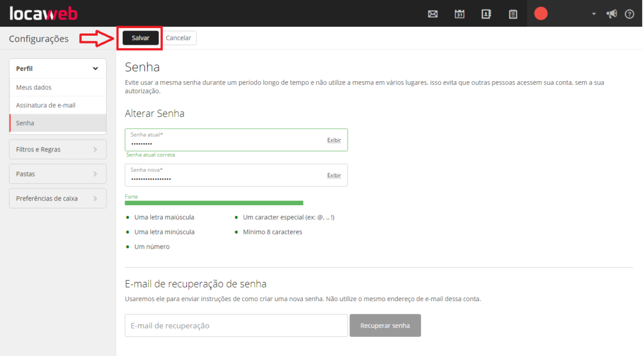Viewport: 644px width, 356px height.
Task: Click the green password strength bar
Action: click(x=213, y=203)
